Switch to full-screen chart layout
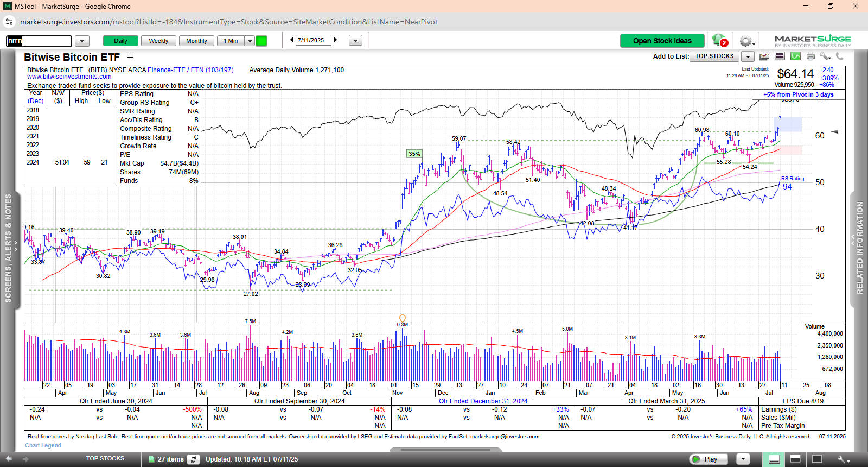 click(816, 459)
